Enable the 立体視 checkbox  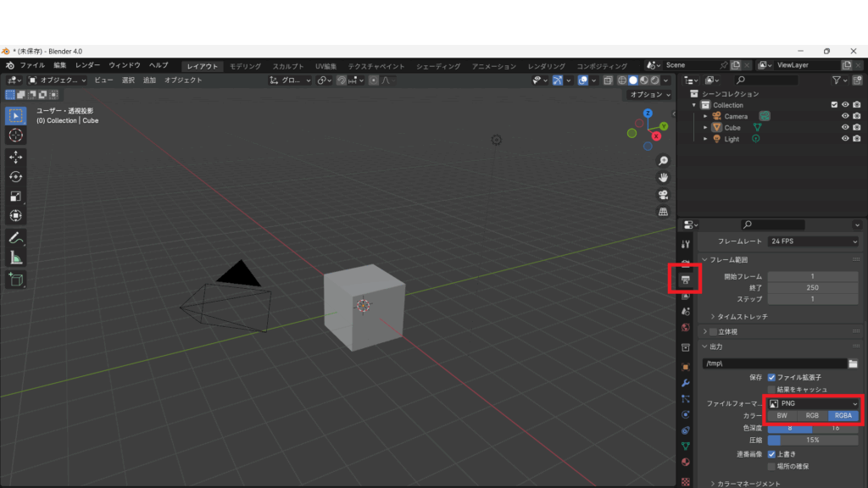[713, 332]
